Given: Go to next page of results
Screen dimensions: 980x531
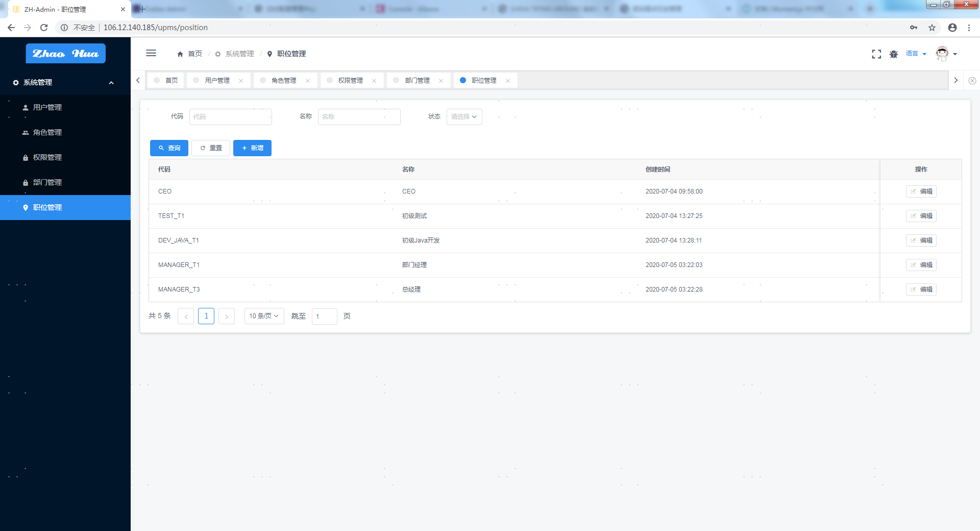Looking at the screenshot, I should [x=227, y=317].
